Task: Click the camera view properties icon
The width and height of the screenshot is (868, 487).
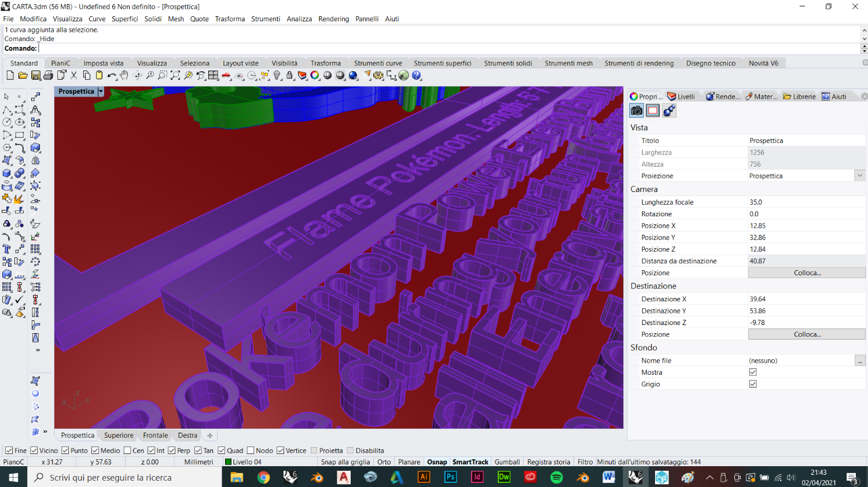Action: coord(637,110)
